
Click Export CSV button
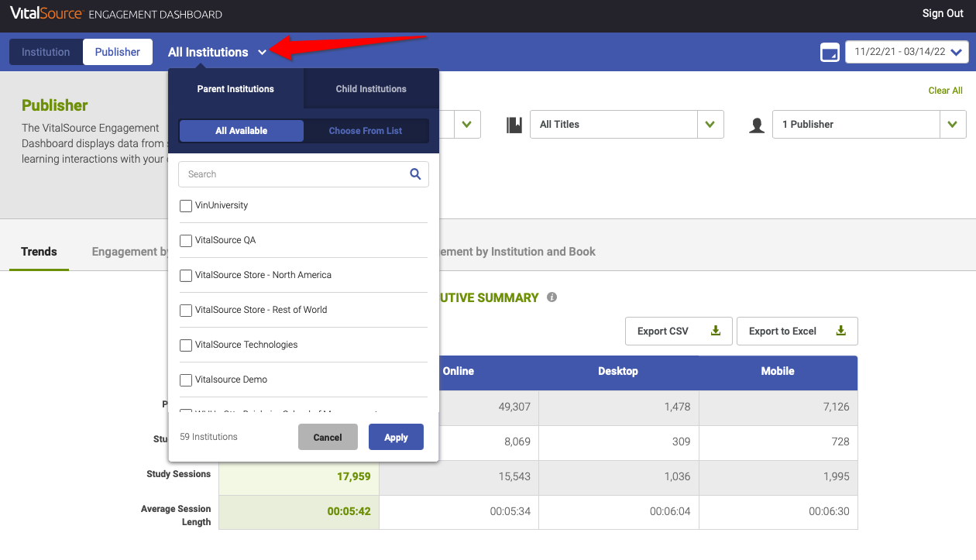point(679,331)
